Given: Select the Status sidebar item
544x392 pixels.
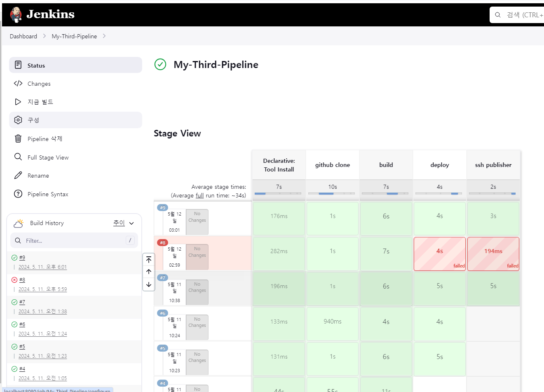Looking at the screenshot, I should coord(75,65).
